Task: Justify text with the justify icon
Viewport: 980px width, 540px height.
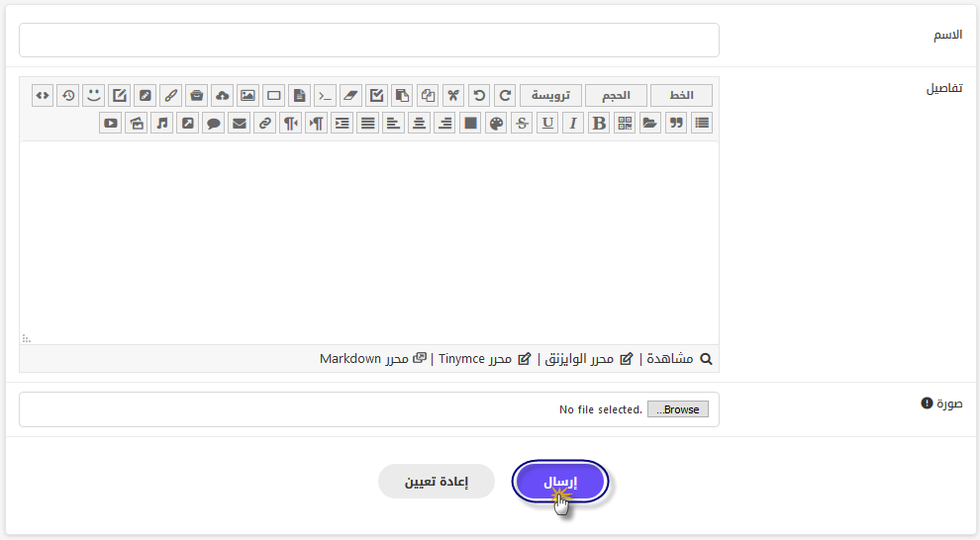Action: [x=367, y=123]
